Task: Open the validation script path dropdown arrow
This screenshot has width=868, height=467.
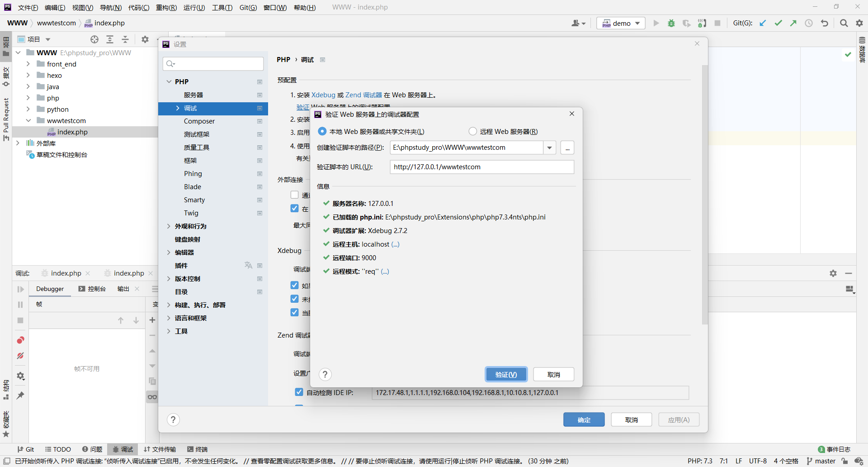Action: click(x=549, y=148)
